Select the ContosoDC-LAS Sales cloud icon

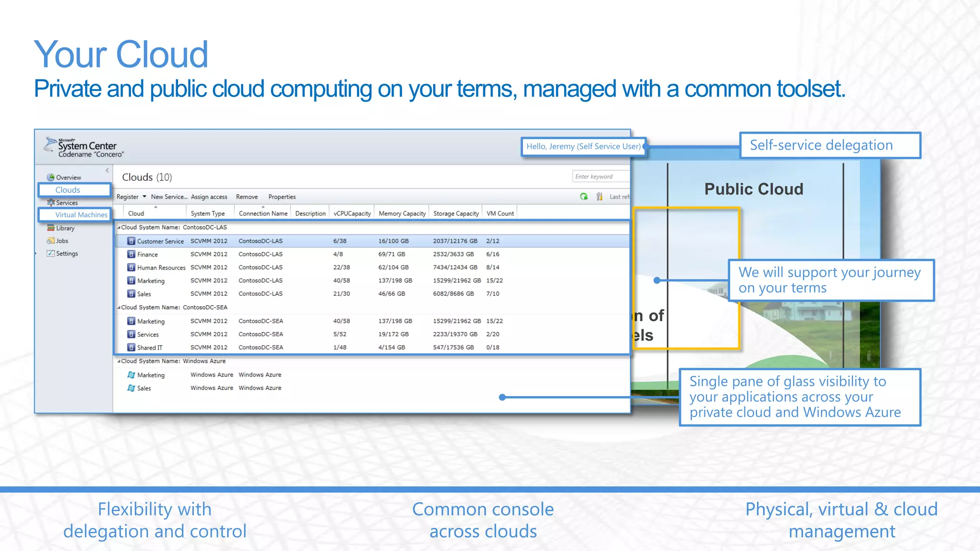[131, 294]
